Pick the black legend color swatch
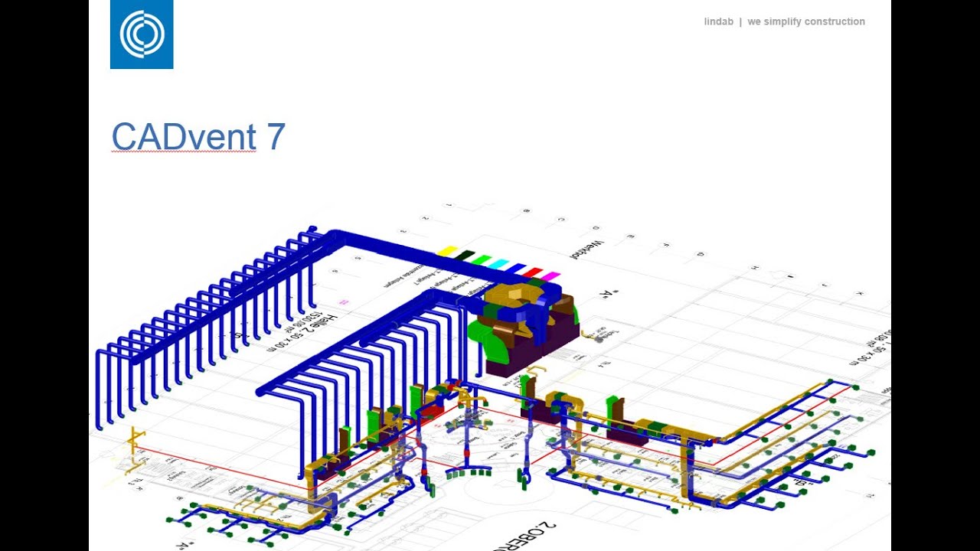980x551 pixels. pyautogui.click(x=464, y=256)
